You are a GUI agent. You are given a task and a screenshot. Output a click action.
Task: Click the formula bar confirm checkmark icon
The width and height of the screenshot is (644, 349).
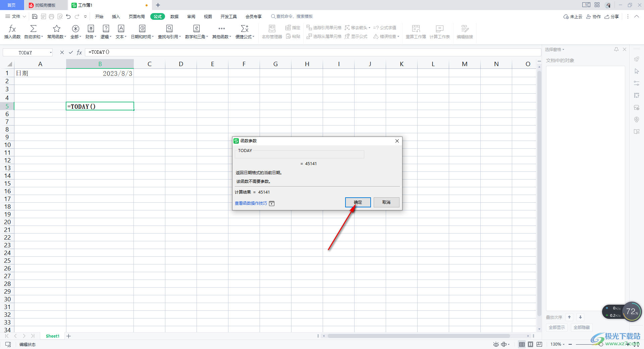point(71,52)
